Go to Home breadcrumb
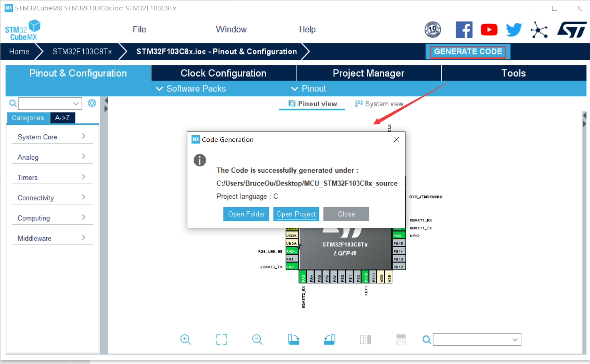 click(x=19, y=52)
